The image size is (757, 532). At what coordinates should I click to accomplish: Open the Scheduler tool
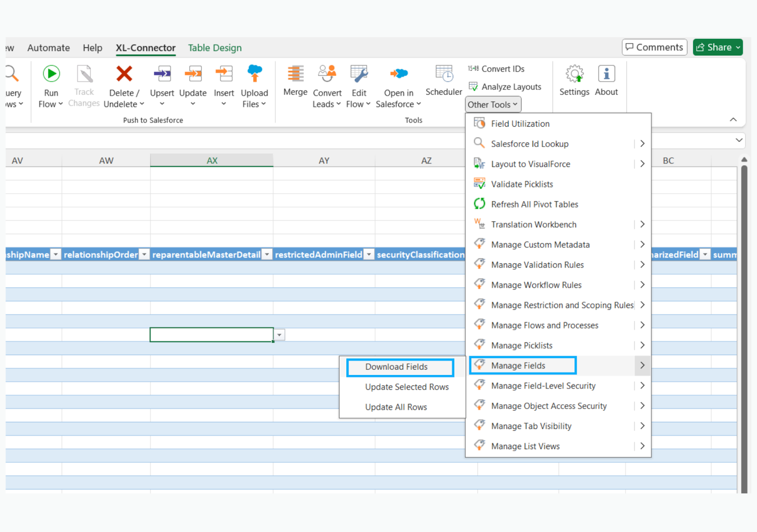pyautogui.click(x=444, y=80)
